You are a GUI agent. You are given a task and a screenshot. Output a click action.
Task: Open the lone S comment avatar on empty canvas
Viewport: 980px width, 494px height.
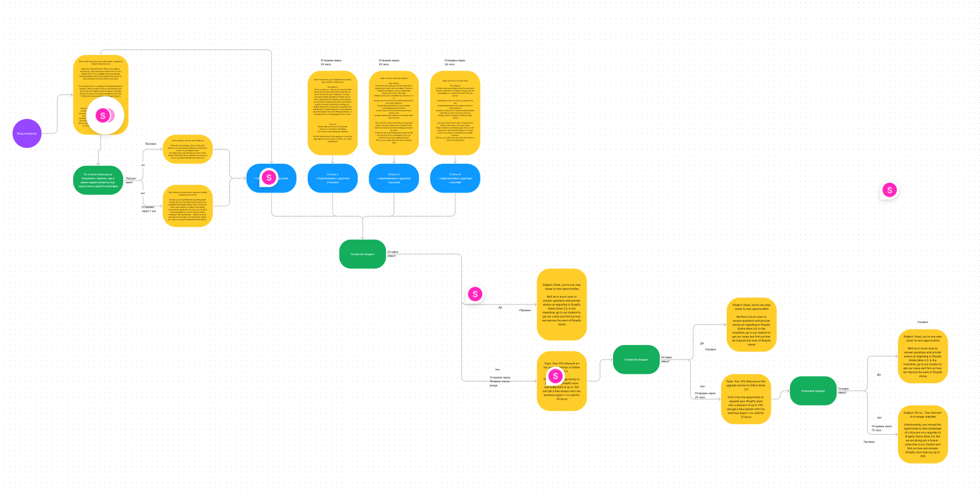click(x=890, y=190)
